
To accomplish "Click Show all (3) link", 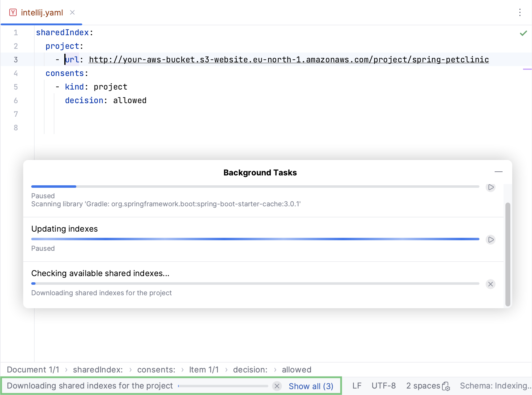I will pyautogui.click(x=311, y=386).
